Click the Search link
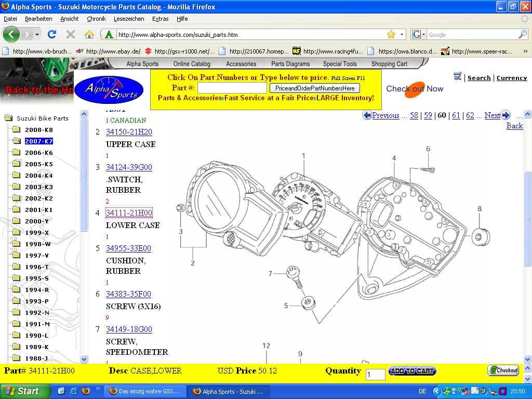532x399 pixels. [x=478, y=78]
